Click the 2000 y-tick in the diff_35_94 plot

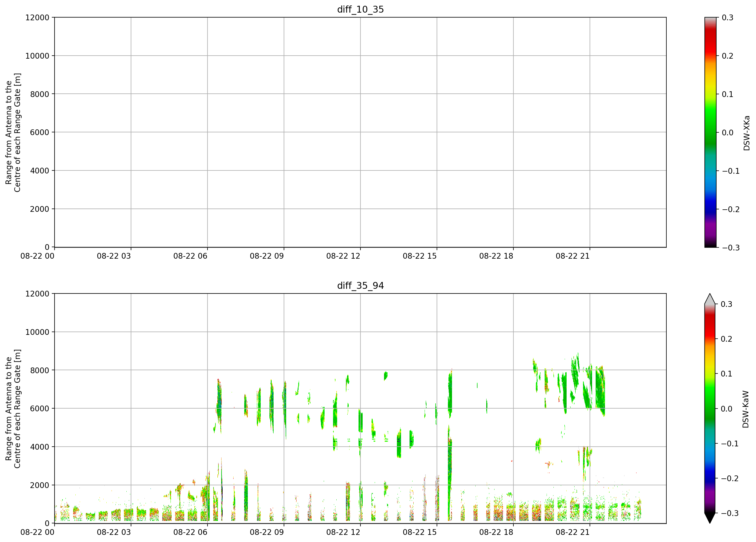click(x=40, y=485)
